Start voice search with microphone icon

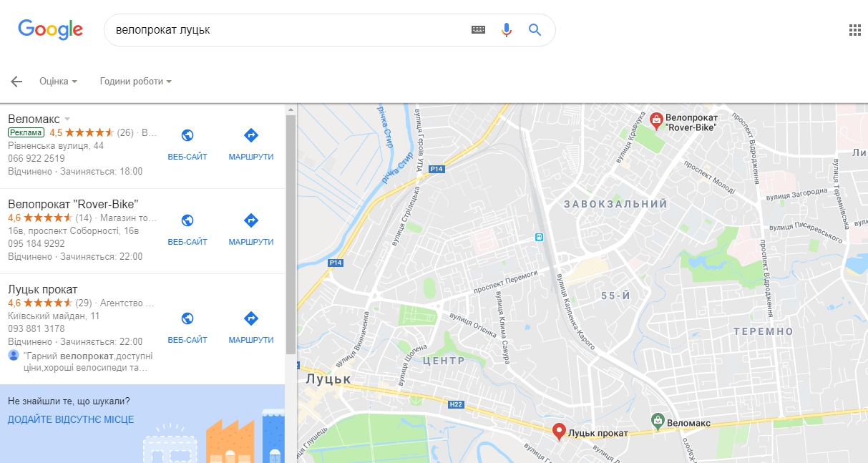(507, 30)
